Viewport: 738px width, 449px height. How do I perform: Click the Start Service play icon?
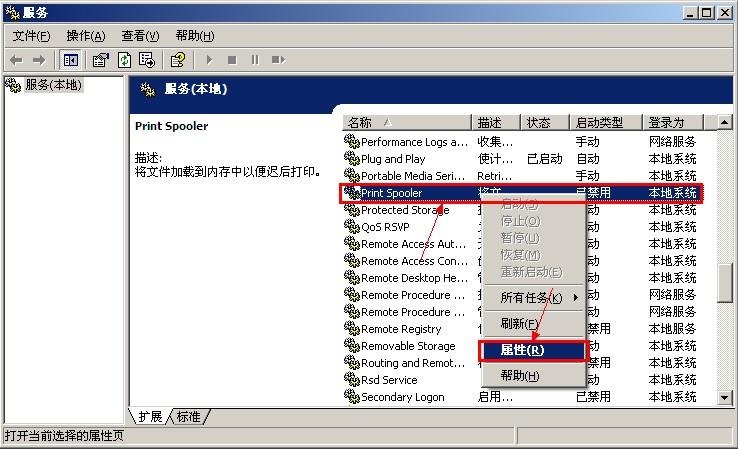pyautogui.click(x=209, y=60)
